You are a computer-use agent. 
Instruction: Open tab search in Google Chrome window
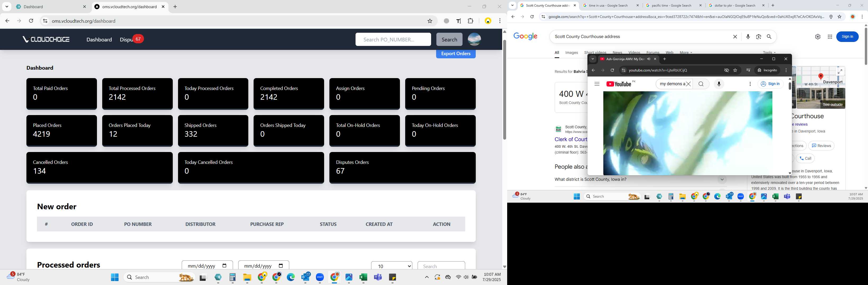point(512,5)
